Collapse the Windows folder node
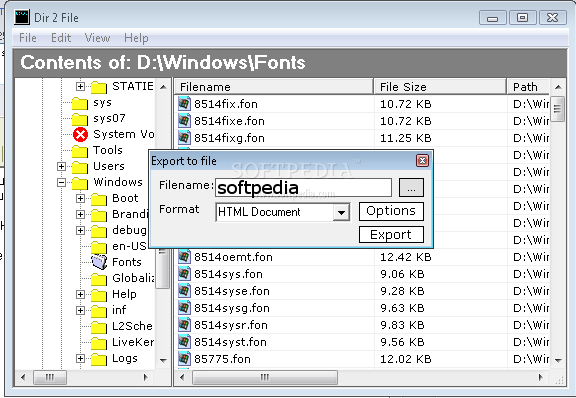 (61, 182)
